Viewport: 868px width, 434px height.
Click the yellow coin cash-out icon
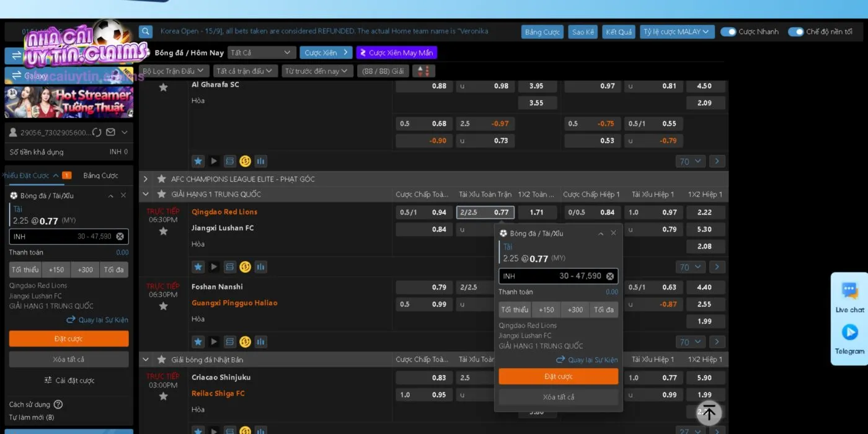point(245,161)
